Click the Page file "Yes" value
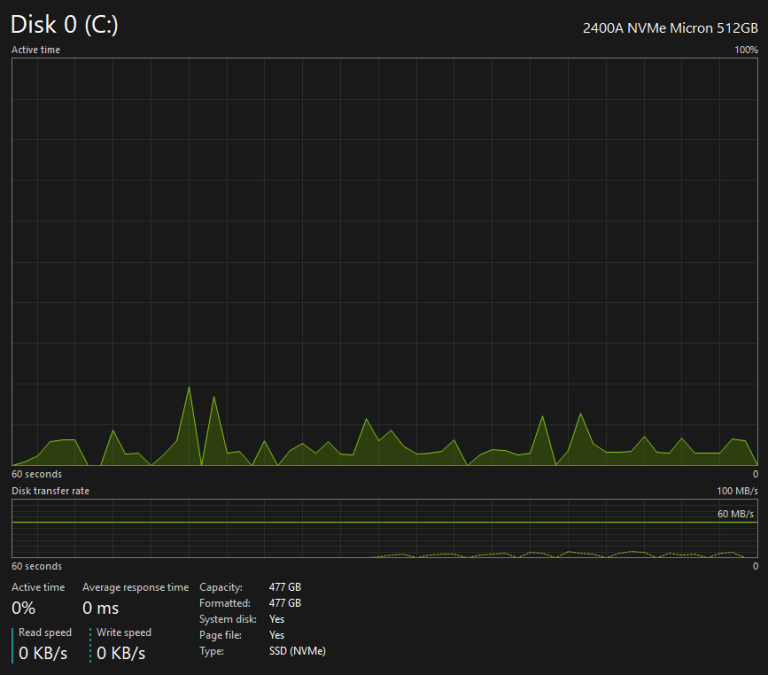The height and width of the screenshot is (675, 768). tap(277, 635)
